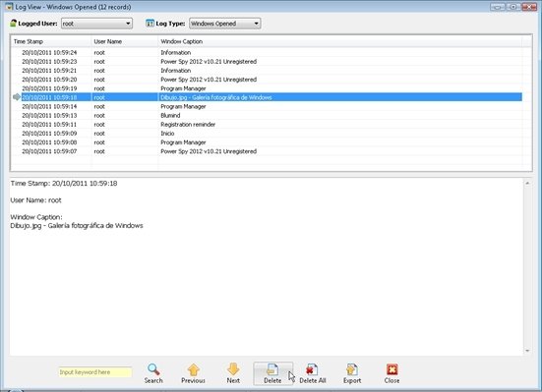Screen dimensions: 542x392
Task: Sort by User Name column header
Action: [125, 41]
